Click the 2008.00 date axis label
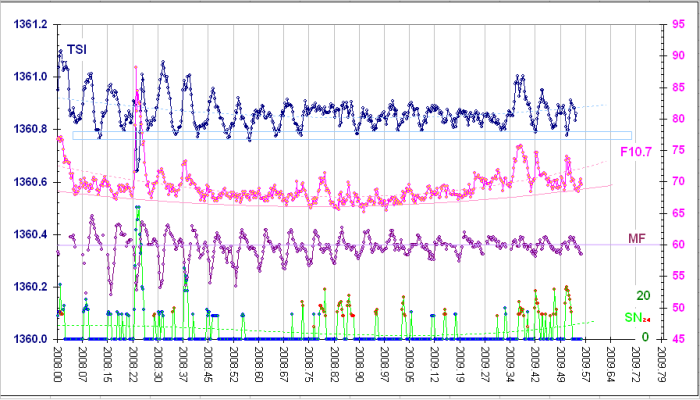 coord(57,366)
